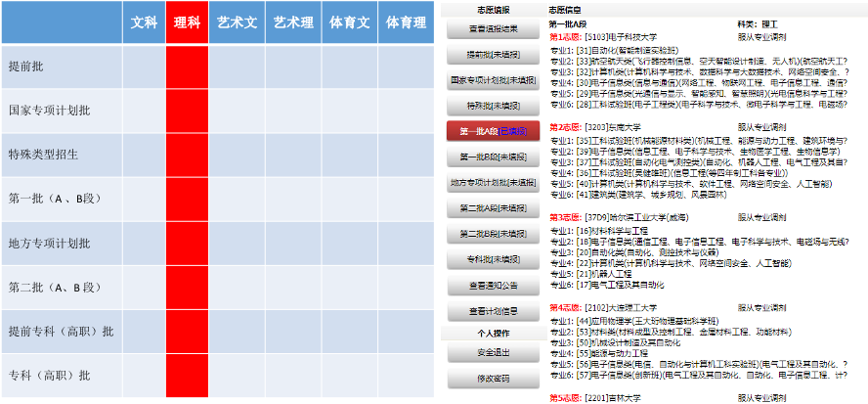View notices via 查看通知公告
The width and height of the screenshot is (868, 404).
[x=494, y=286]
